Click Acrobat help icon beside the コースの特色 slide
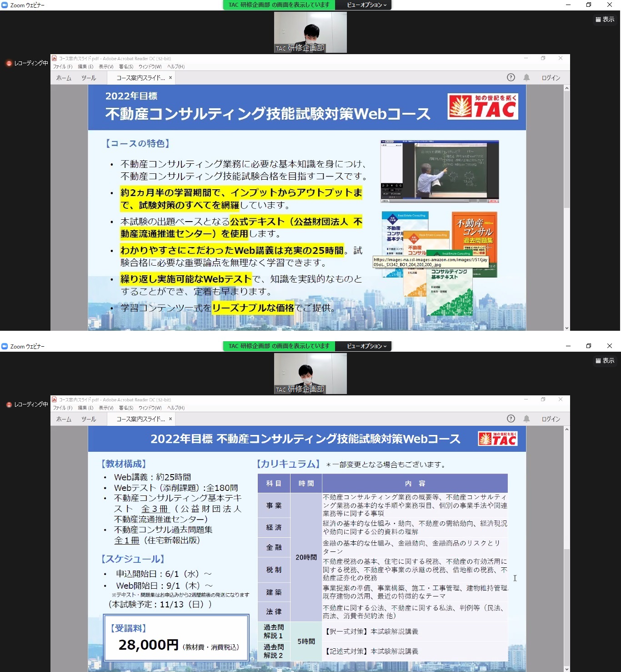 (x=511, y=77)
